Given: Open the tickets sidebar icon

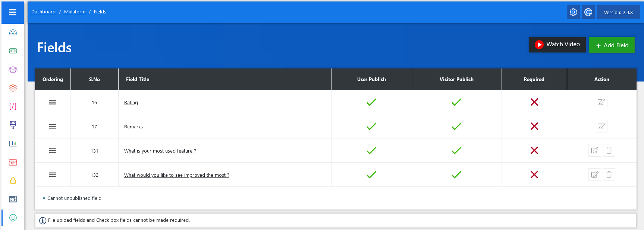Looking at the screenshot, I should coord(13,51).
